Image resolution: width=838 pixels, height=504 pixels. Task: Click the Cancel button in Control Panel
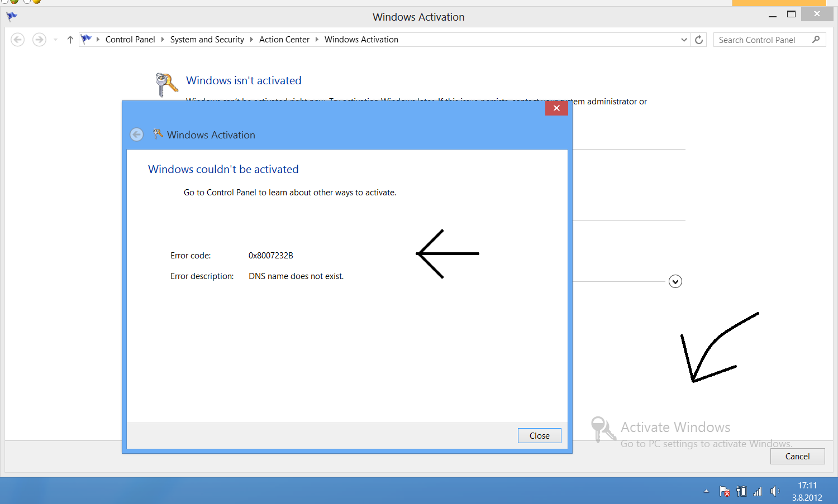(x=797, y=456)
